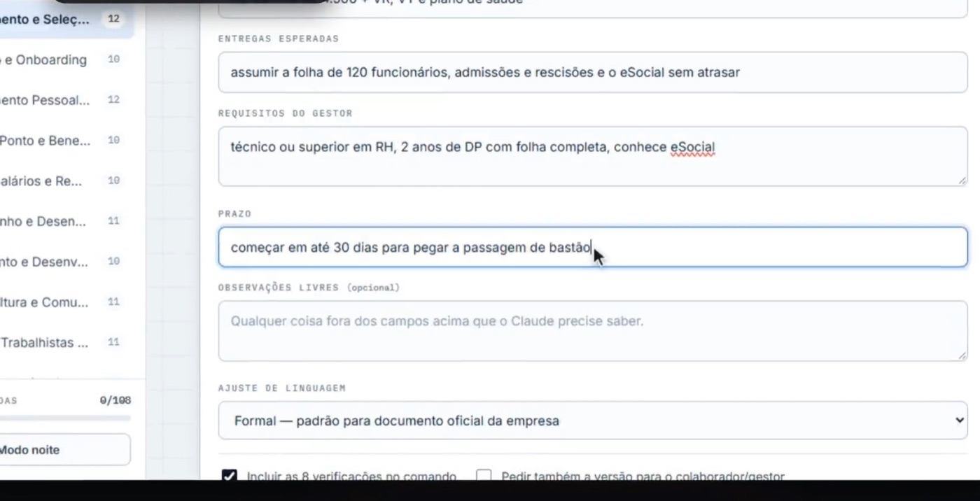Click the count badge '12' beside 'ento e Seleç...'
The image size is (980, 501).
click(113, 20)
